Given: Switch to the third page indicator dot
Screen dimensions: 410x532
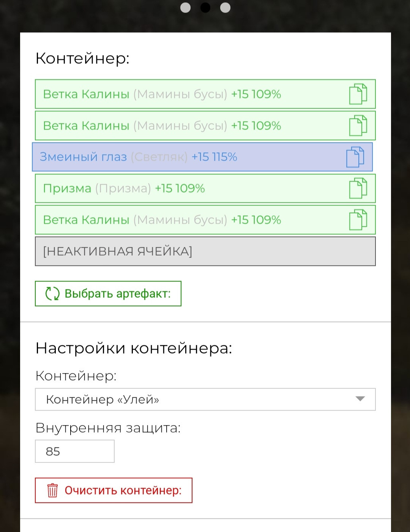Looking at the screenshot, I should click(x=225, y=8).
